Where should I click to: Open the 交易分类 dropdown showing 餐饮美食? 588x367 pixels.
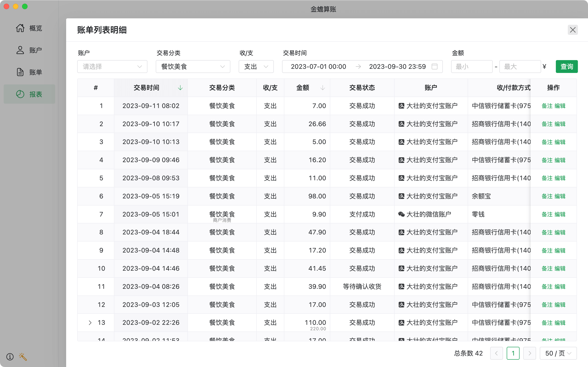point(193,67)
